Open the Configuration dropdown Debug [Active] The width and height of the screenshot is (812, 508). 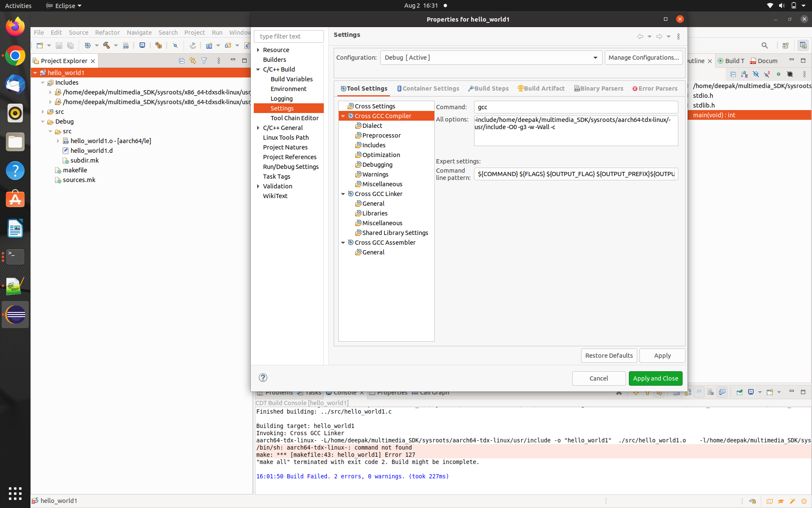point(491,58)
